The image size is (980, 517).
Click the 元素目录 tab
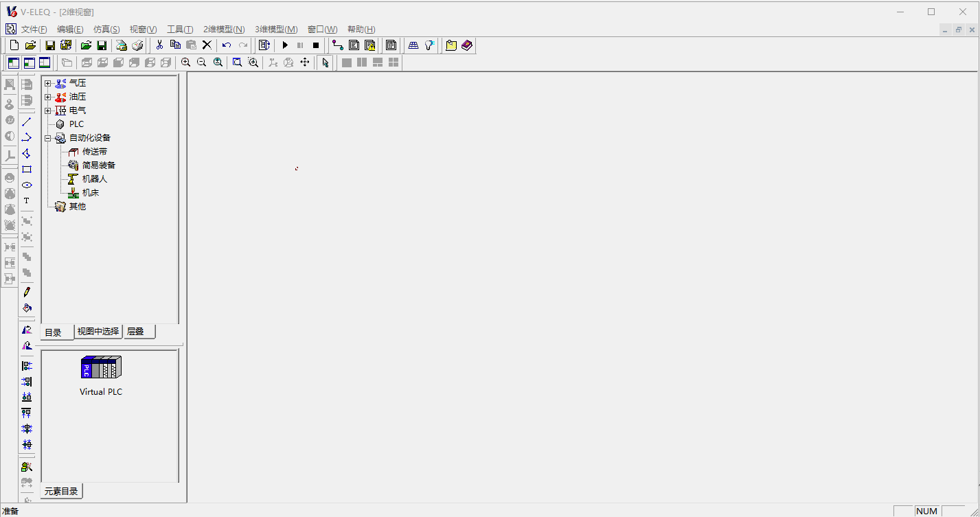coord(61,492)
